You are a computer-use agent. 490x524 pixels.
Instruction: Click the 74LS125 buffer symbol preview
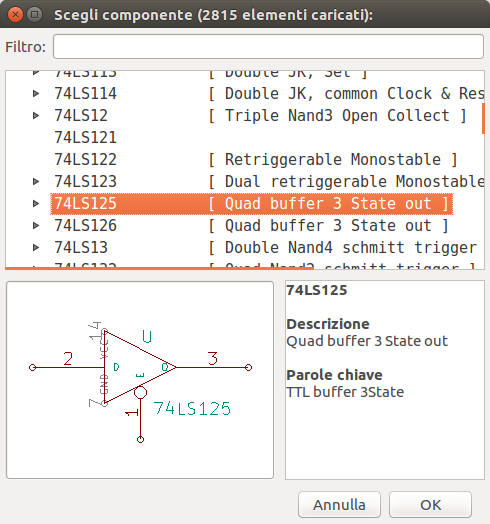click(140, 380)
